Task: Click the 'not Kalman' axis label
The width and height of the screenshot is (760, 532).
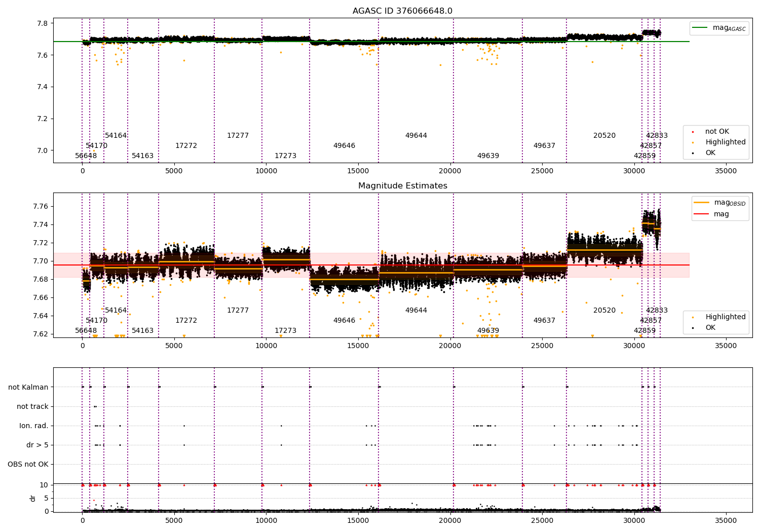Action: [x=28, y=387]
